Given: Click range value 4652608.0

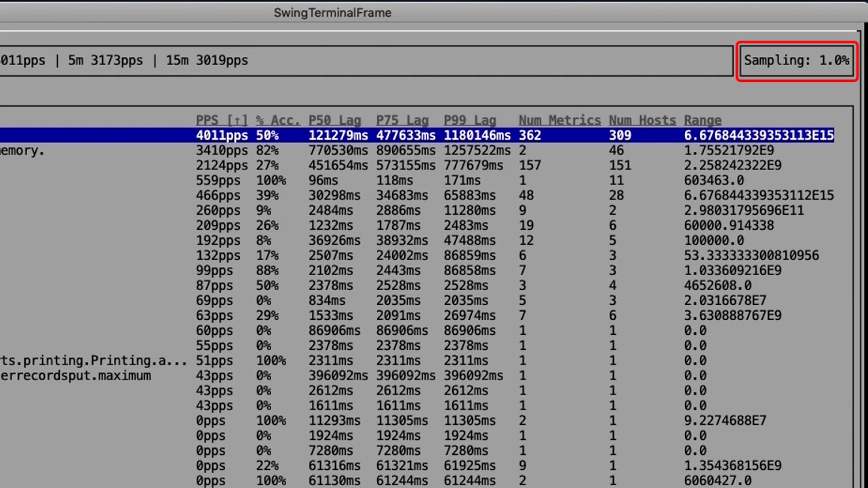Looking at the screenshot, I should click(717, 285).
